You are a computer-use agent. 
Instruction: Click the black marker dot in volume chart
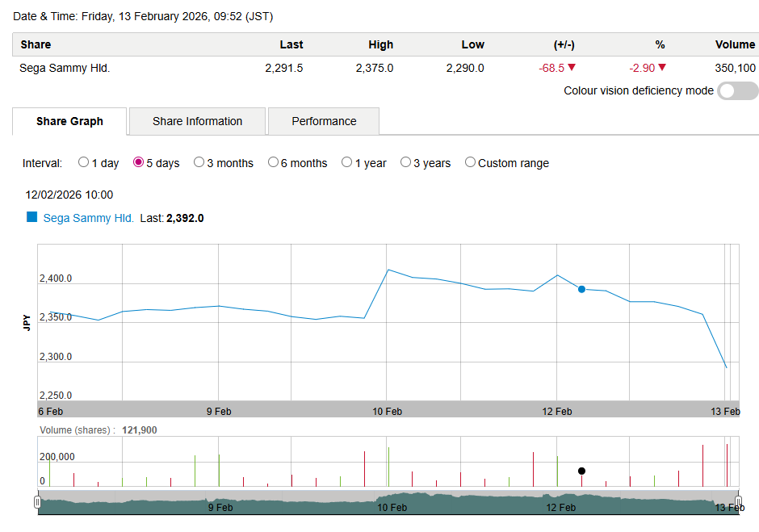pos(582,471)
